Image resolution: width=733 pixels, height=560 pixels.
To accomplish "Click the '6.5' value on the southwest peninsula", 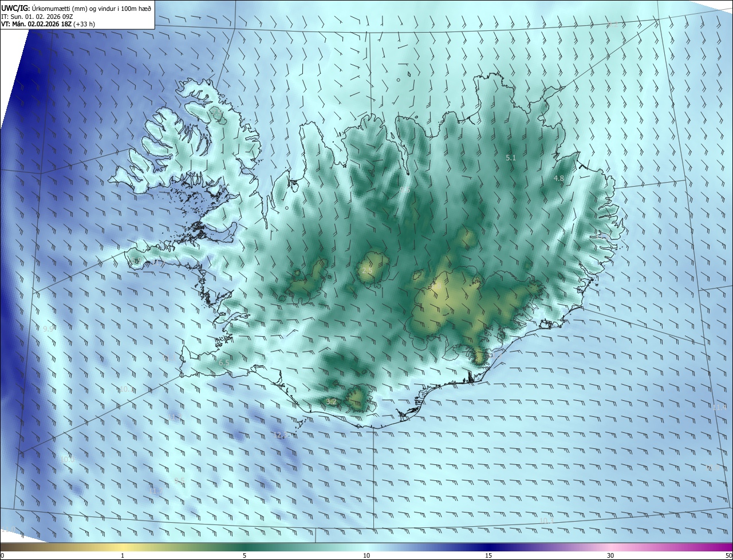I will [224, 363].
